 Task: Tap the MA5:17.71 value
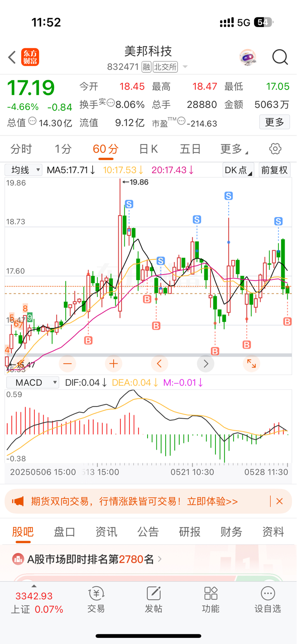[x=71, y=170]
